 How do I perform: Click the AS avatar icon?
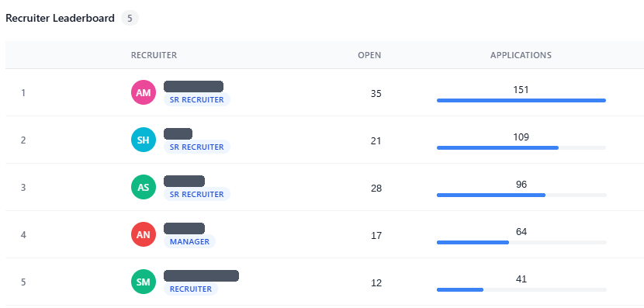pyautogui.click(x=144, y=187)
